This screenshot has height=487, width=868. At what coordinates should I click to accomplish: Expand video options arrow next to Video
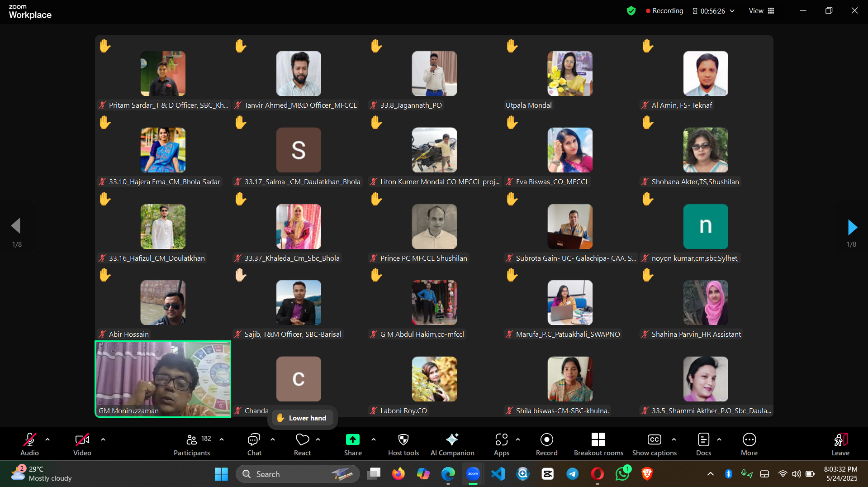[x=103, y=439]
